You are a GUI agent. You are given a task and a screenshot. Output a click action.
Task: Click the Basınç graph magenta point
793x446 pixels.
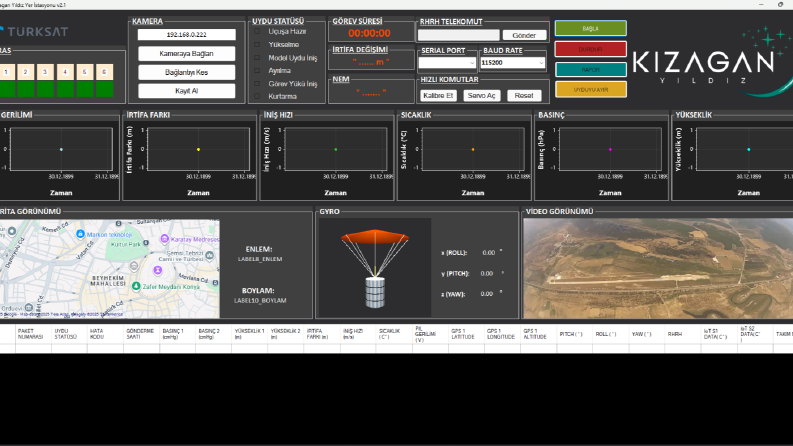tap(610, 149)
